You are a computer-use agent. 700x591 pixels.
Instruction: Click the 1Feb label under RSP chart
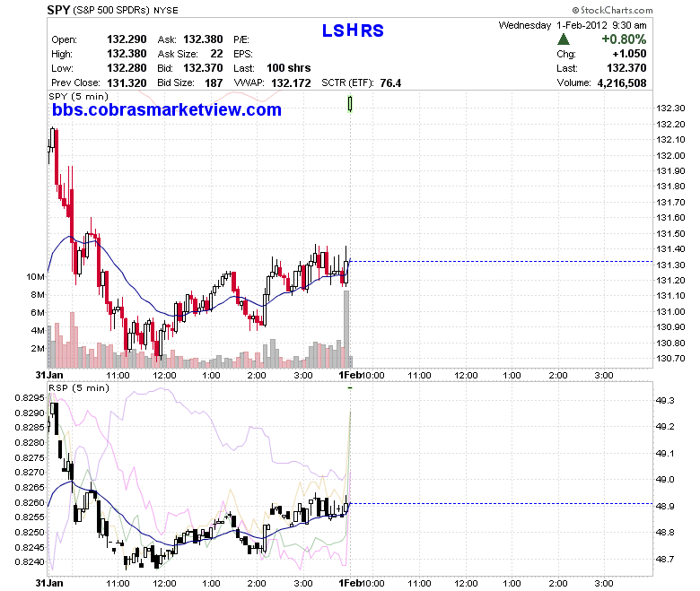(x=350, y=583)
